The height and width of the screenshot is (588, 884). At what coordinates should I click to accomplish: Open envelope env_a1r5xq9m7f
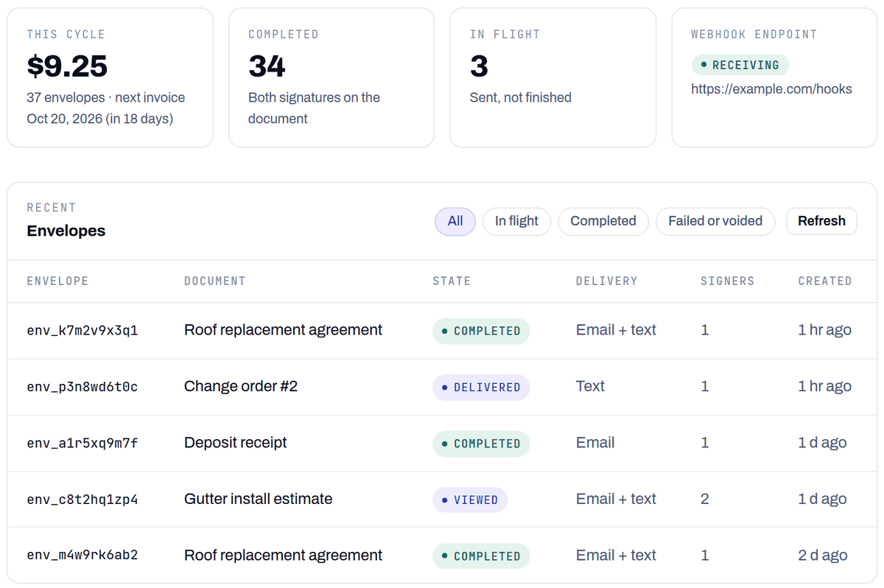pos(83,444)
